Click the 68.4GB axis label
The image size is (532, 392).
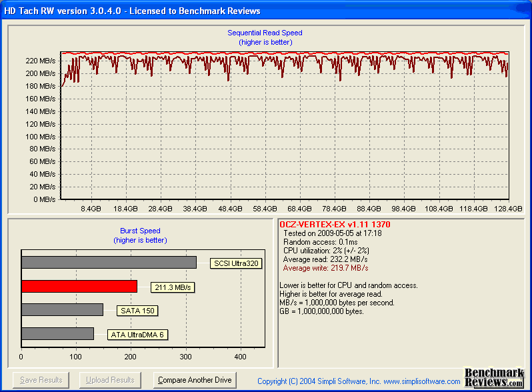pos(299,209)
